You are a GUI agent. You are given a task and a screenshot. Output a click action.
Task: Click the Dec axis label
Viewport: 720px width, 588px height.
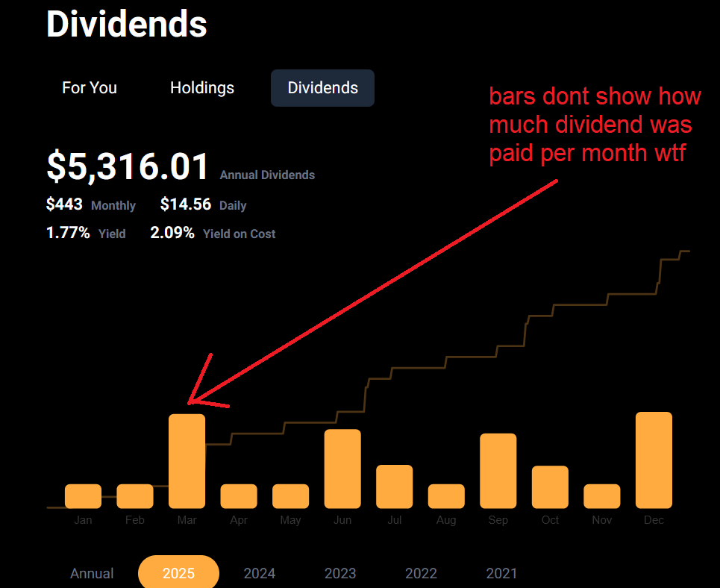[x=654, y=520]
